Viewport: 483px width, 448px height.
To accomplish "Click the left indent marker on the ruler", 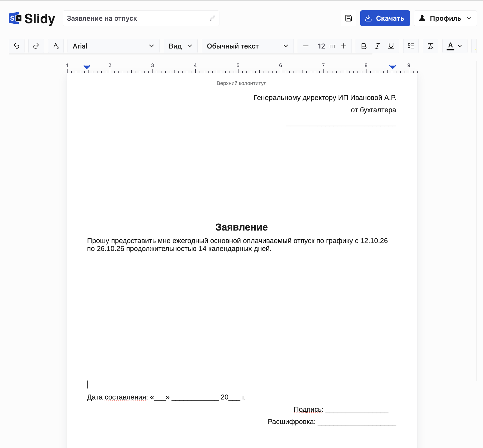I will [87, 67].
